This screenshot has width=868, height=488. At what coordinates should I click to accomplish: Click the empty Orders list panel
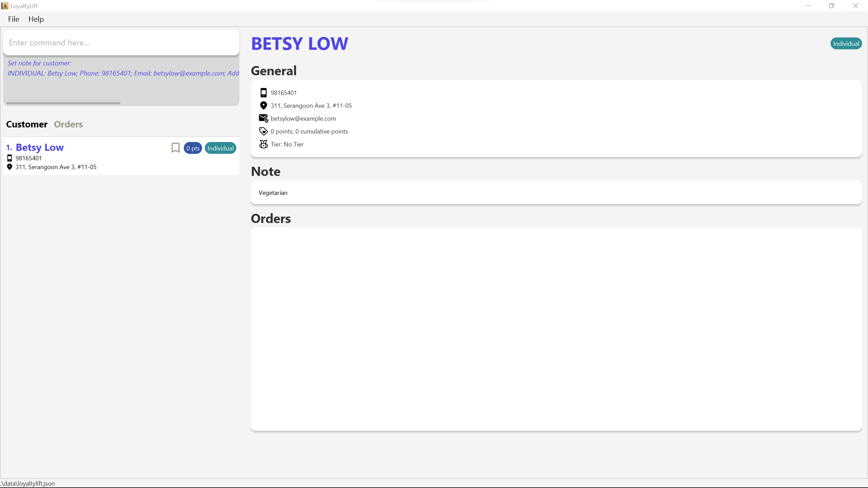[x=556, y=329]
